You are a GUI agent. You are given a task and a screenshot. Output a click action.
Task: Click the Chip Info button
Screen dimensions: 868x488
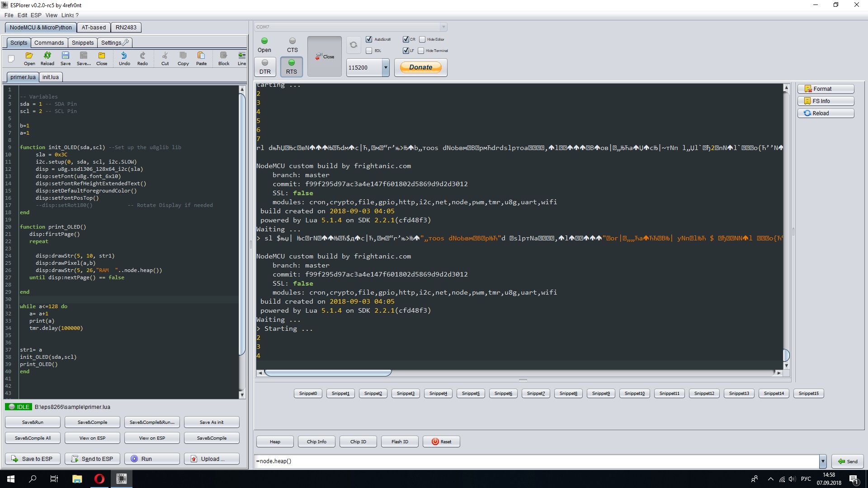click(x=316, y=442)
